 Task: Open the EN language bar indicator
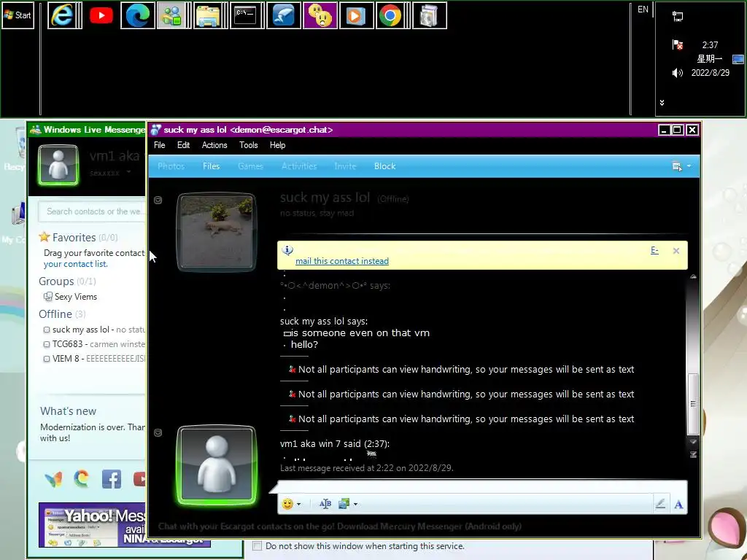click(x=643, y=9)
